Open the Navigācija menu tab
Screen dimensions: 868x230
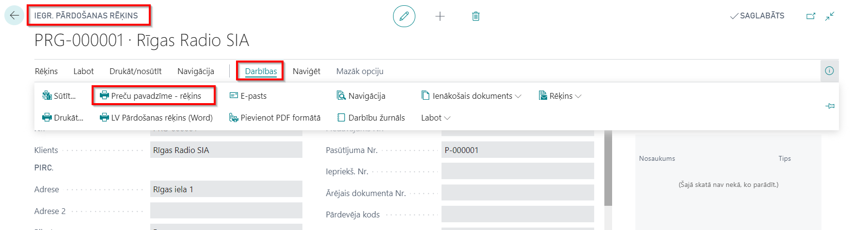pos(196,71)
